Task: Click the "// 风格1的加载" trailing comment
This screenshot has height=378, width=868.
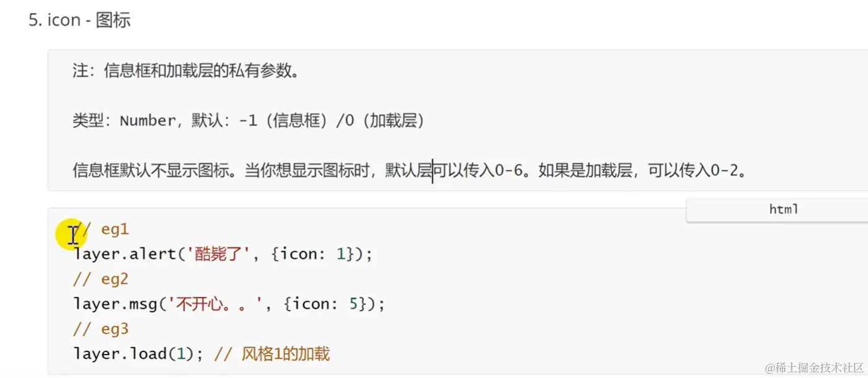Action: point(272,354)
